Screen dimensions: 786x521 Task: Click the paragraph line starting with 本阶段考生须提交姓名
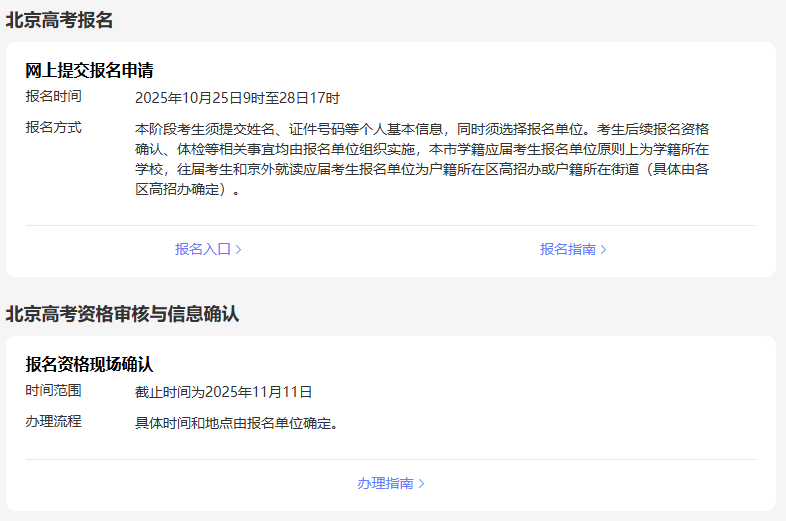point(422,129)
